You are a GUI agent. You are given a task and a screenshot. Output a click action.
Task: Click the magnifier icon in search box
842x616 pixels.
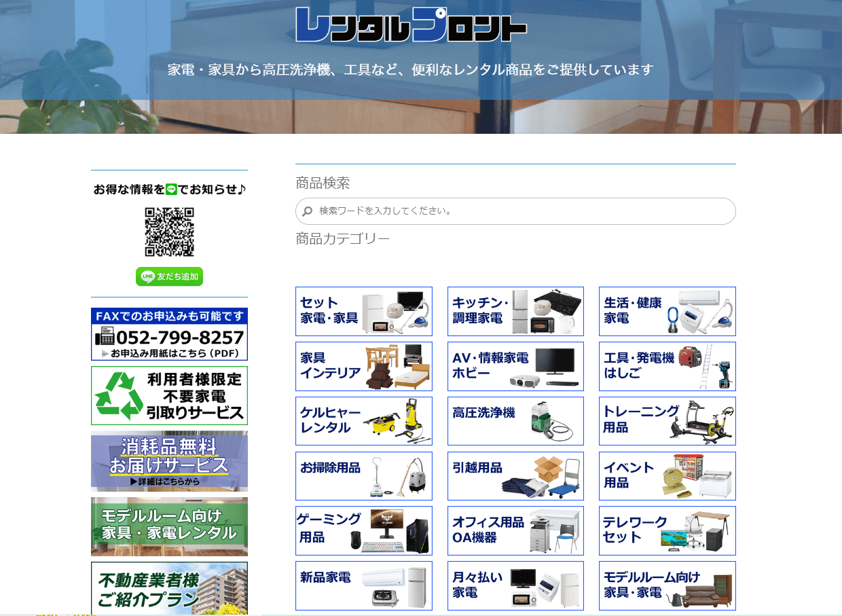(308, 211)
